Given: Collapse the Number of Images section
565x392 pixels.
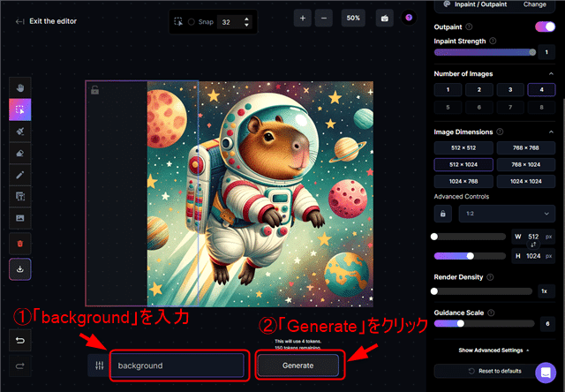Looking at the screenshot, I should click(551, 74).
